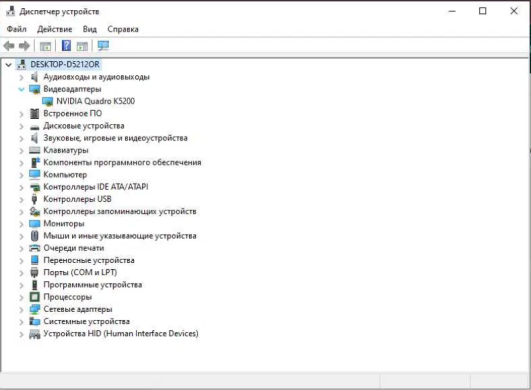Screen dimensions: 531x390
Task: Click the speaker icon of Аудиовходы и аудиовыходы
Action: pos(34,77)
